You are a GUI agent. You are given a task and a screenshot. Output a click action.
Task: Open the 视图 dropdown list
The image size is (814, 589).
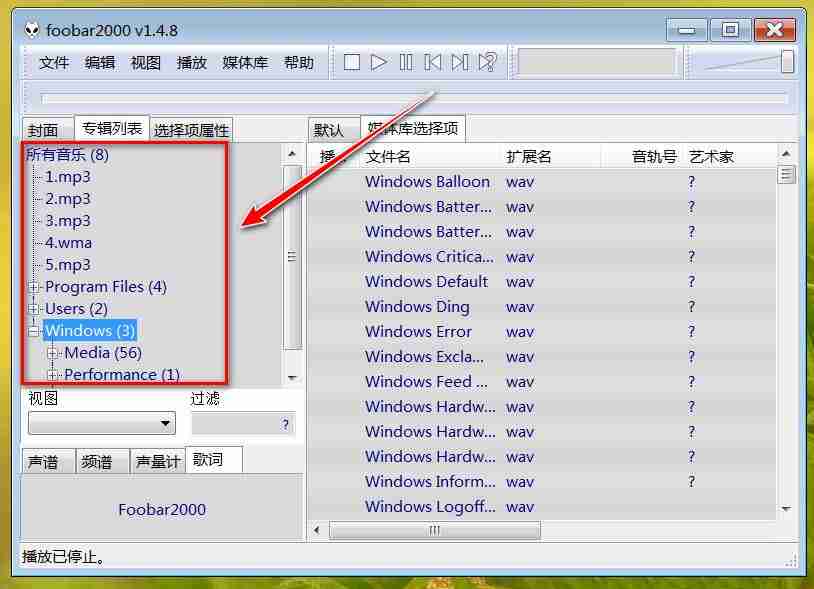pyautogui.click(x=102, y=423)
